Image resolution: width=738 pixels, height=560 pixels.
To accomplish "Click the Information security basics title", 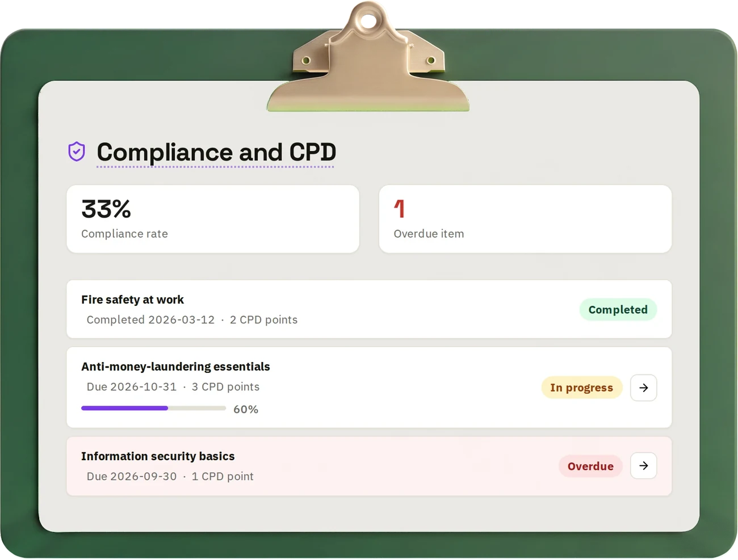I will 158,456.
